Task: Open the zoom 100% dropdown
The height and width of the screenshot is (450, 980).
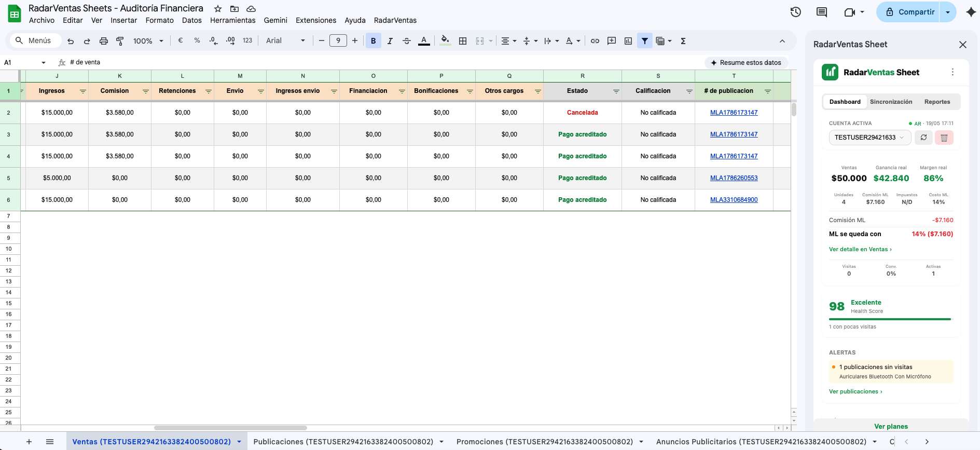Action: (148, 41)
